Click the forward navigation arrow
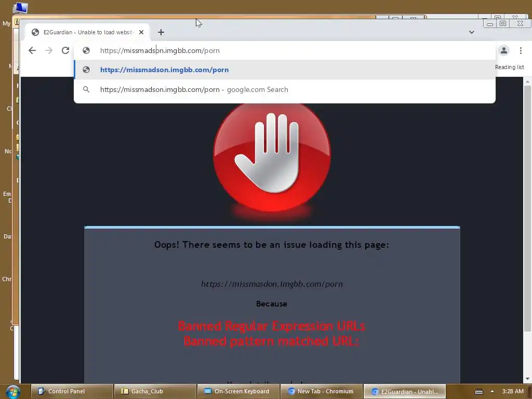This screenshot has width=532, height=399. 49,50
